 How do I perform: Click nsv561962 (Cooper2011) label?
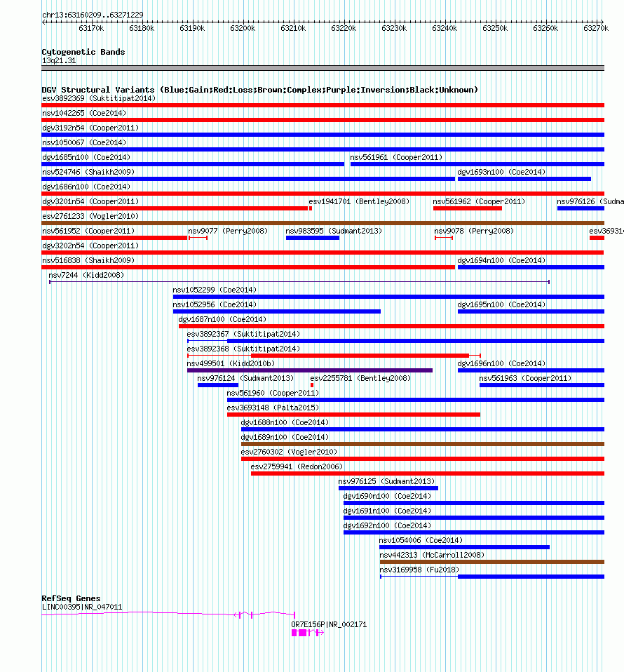click(x=479, y=201)
